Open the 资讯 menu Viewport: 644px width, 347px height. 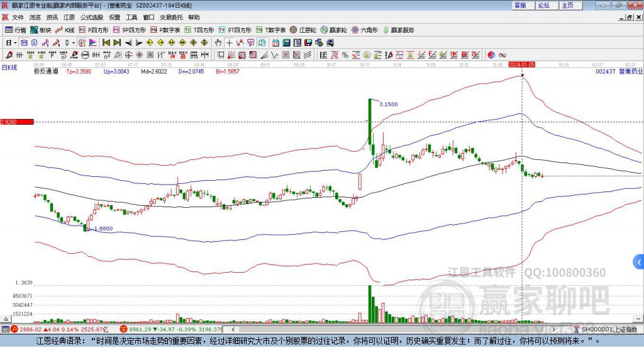(52, 17)
